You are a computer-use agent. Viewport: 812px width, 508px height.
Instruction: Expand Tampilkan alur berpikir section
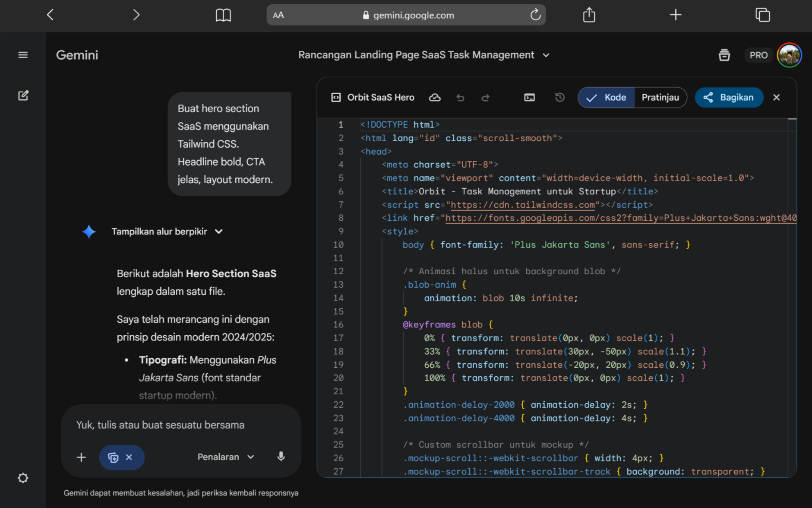tap(166, 232)
